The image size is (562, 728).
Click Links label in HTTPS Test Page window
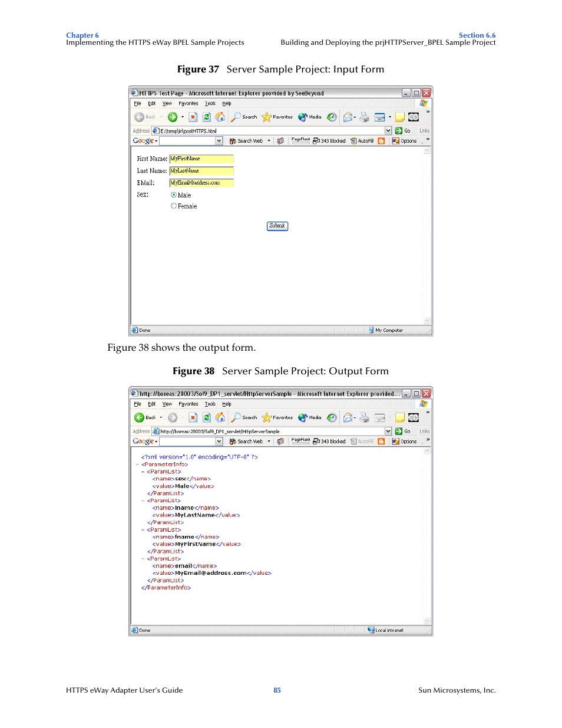tap(424, 131)
